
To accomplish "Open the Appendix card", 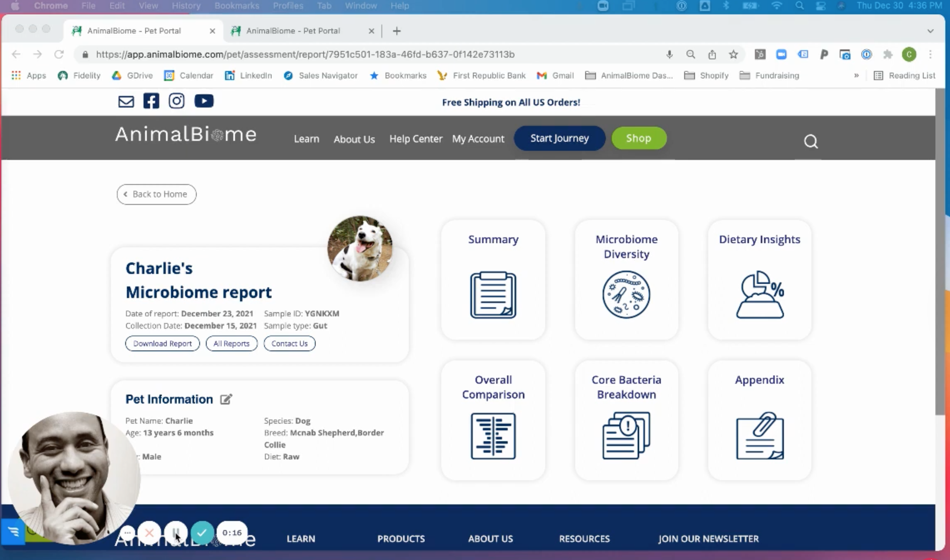I will [759, 420].
